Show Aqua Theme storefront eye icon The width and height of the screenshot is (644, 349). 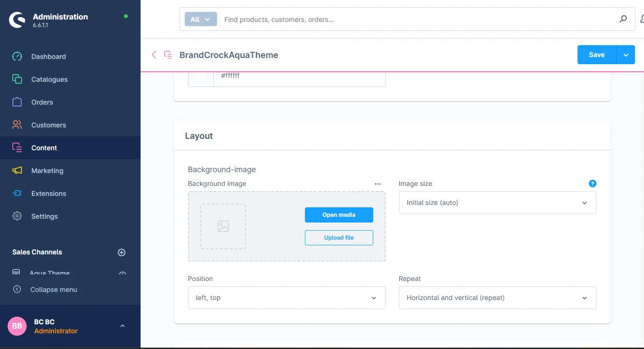pyautogui.click(x=122, y=274)
